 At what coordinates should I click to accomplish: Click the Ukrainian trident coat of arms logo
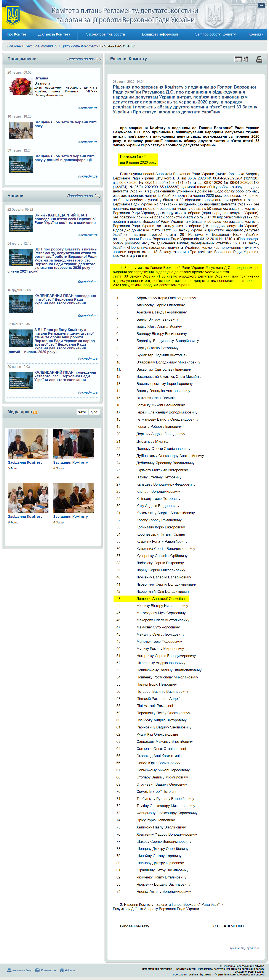coord(13,16)
